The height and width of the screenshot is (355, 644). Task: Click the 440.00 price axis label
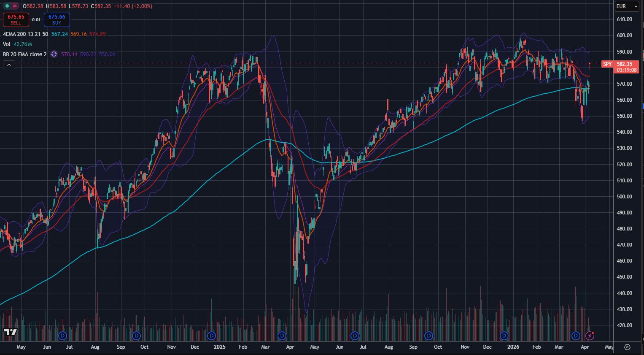pos(624,293)
